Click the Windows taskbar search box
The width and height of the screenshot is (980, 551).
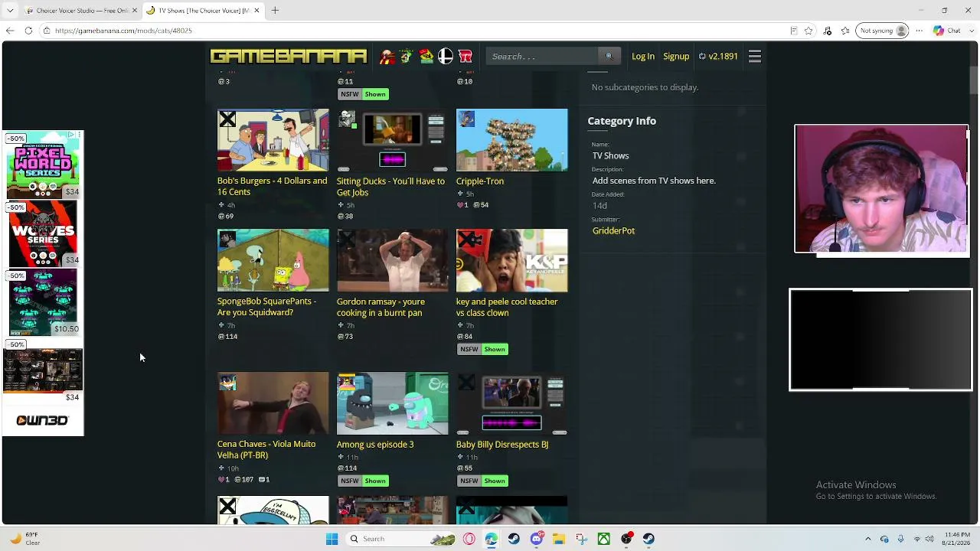coord(400,539)
